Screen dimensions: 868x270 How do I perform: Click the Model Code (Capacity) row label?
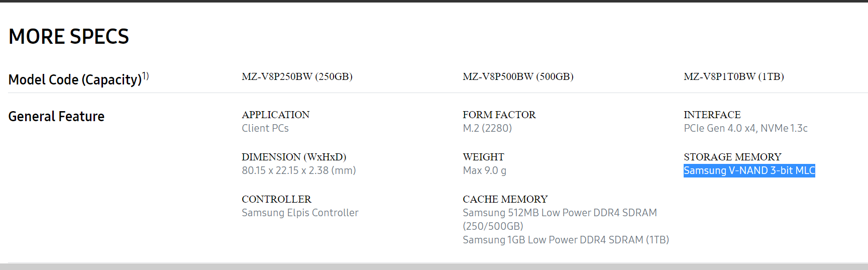75,79
